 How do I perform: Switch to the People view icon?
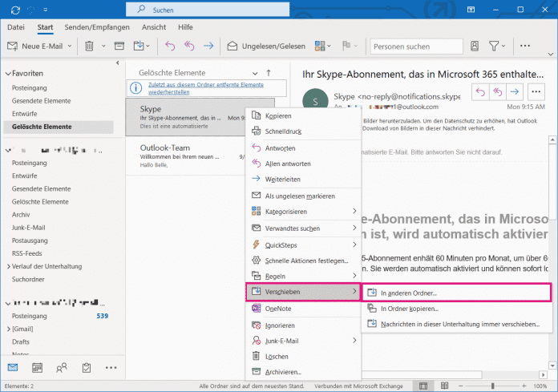[62, 367]
